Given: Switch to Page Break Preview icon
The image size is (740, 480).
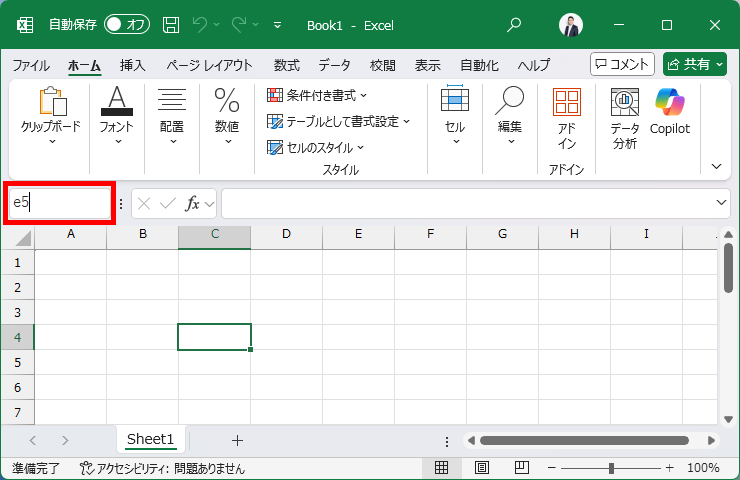Looking at the screenshot, I should 521,468.
